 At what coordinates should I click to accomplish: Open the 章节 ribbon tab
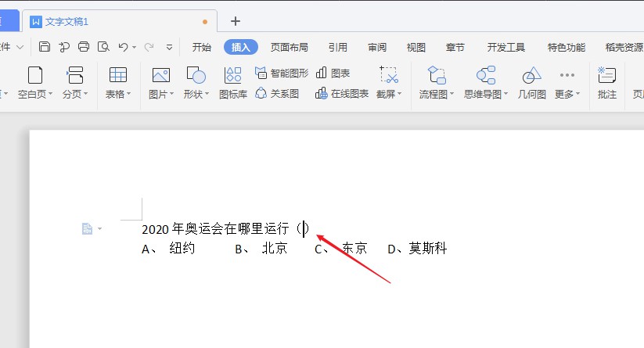coord(455,47)
